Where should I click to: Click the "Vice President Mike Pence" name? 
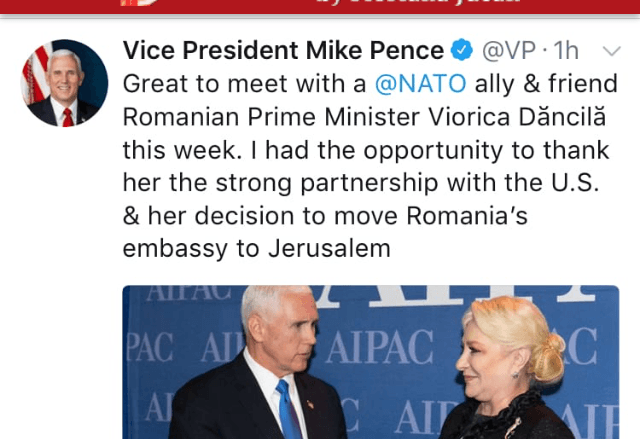[283, 50]
